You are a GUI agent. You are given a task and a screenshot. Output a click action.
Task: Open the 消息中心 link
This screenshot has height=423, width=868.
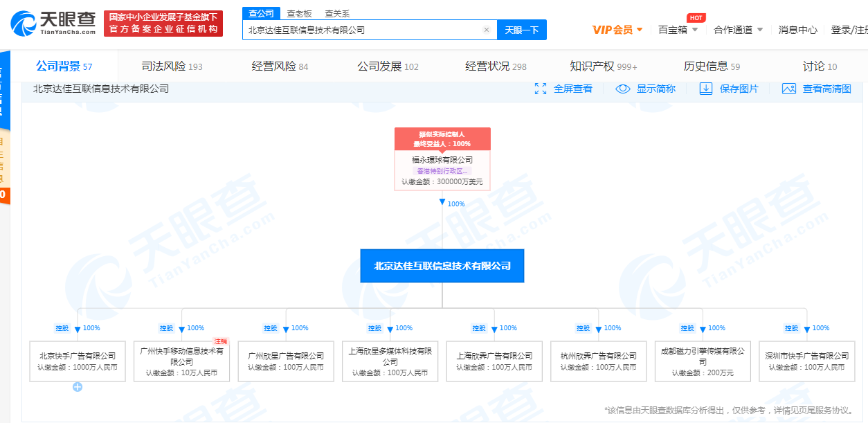pos(797,30)
